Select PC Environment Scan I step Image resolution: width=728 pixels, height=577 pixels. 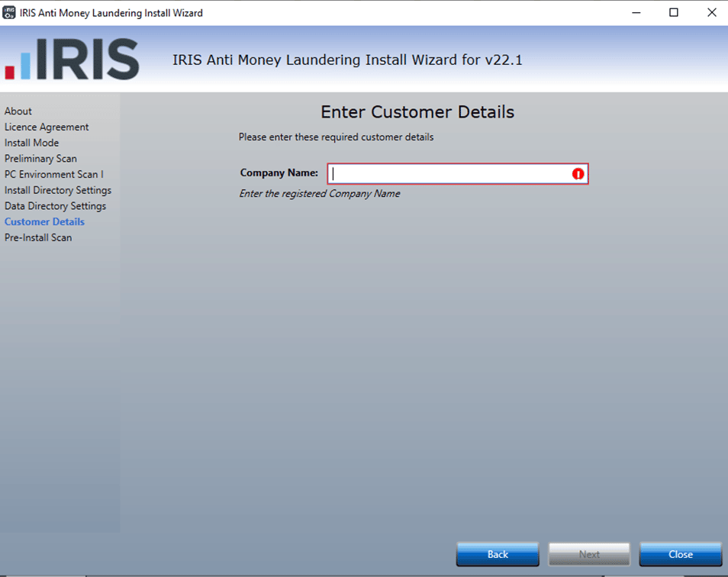pyautogui.click(x=54, y=174)
